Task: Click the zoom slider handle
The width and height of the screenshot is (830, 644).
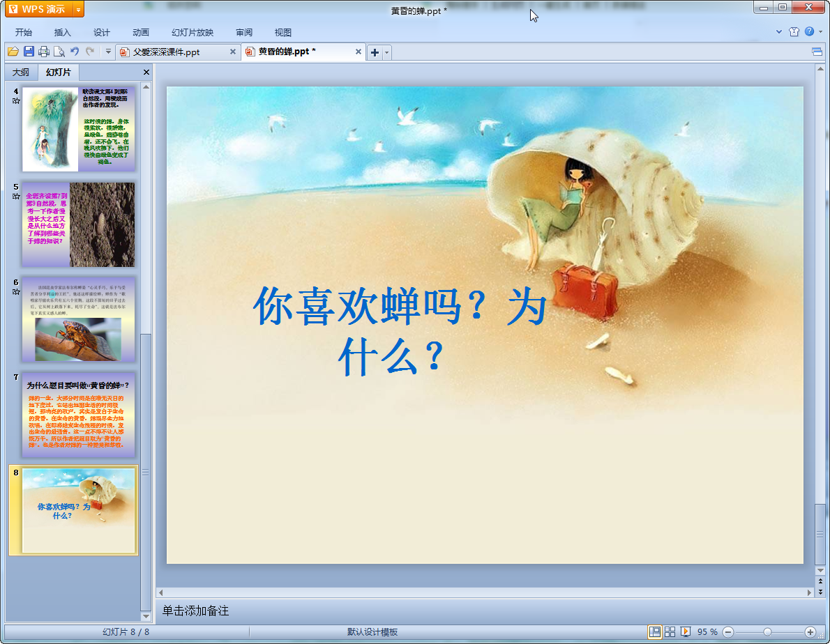Action: [x=767, y=632]
